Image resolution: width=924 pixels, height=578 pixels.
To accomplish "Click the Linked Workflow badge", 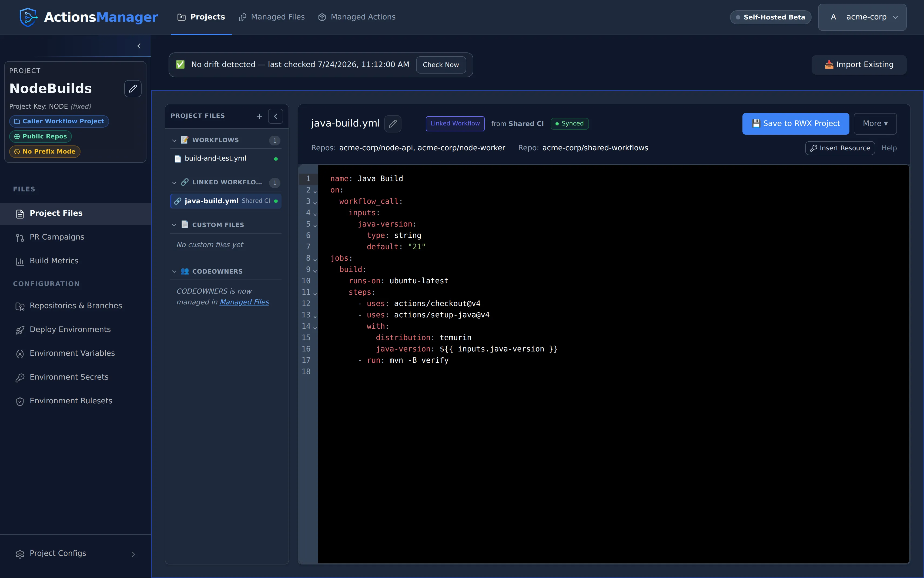I will [x=455, y=124].
